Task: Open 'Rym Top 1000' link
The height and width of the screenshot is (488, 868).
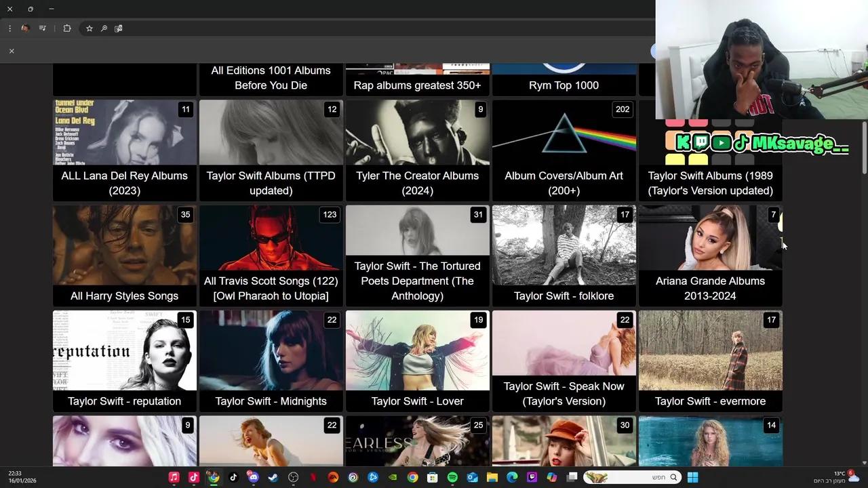Action: tap(564, 85)
